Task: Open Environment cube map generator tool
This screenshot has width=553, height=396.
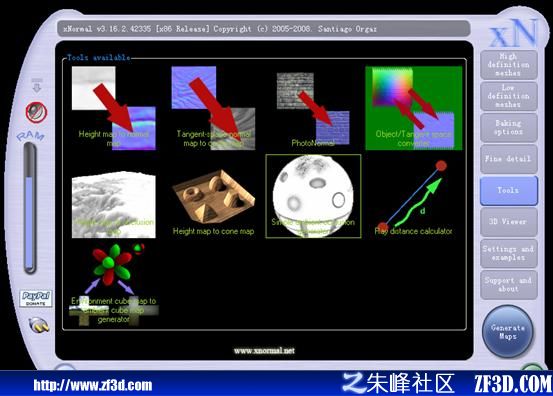Action: click(x=114, y=284)
